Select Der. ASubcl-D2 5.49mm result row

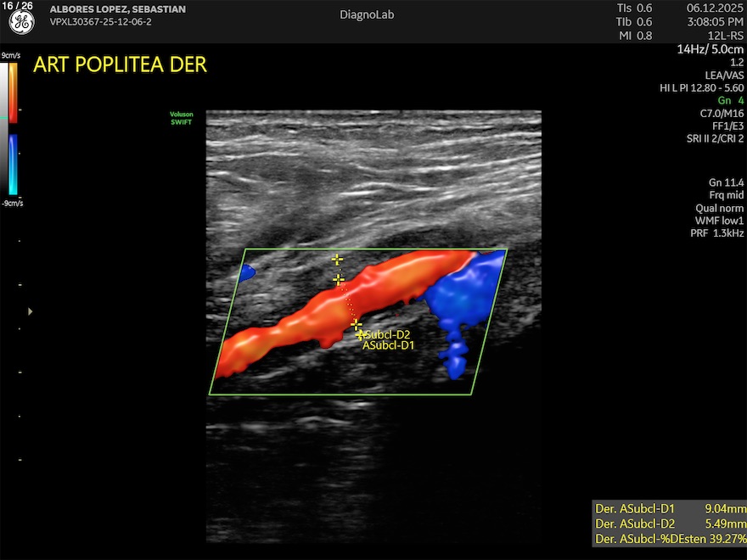tap(670, 524)
